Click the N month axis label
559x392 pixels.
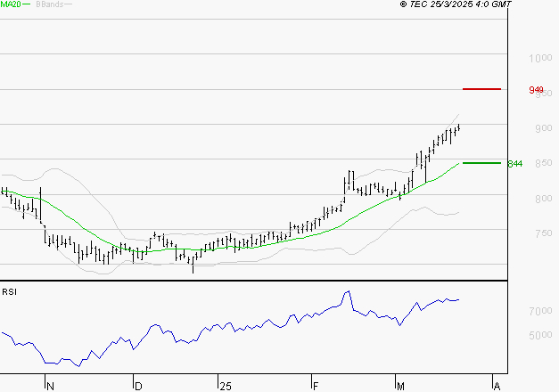click(50, 387)
